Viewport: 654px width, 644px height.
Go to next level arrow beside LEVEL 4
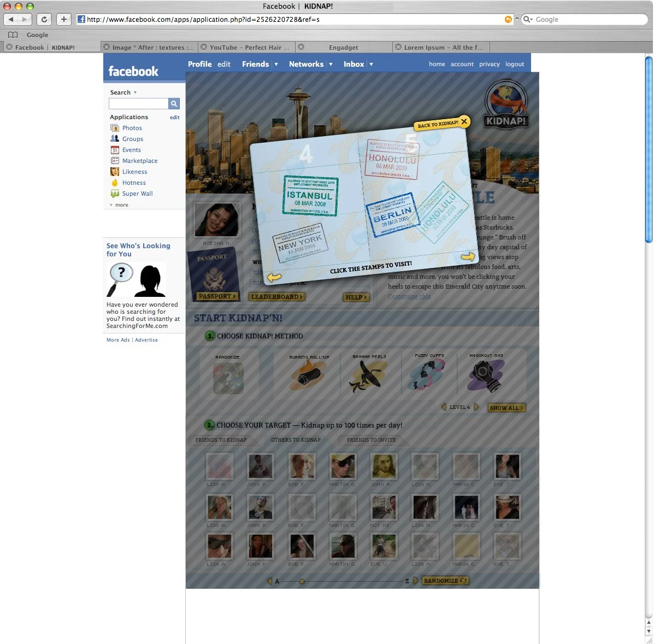tap(476, 407)
